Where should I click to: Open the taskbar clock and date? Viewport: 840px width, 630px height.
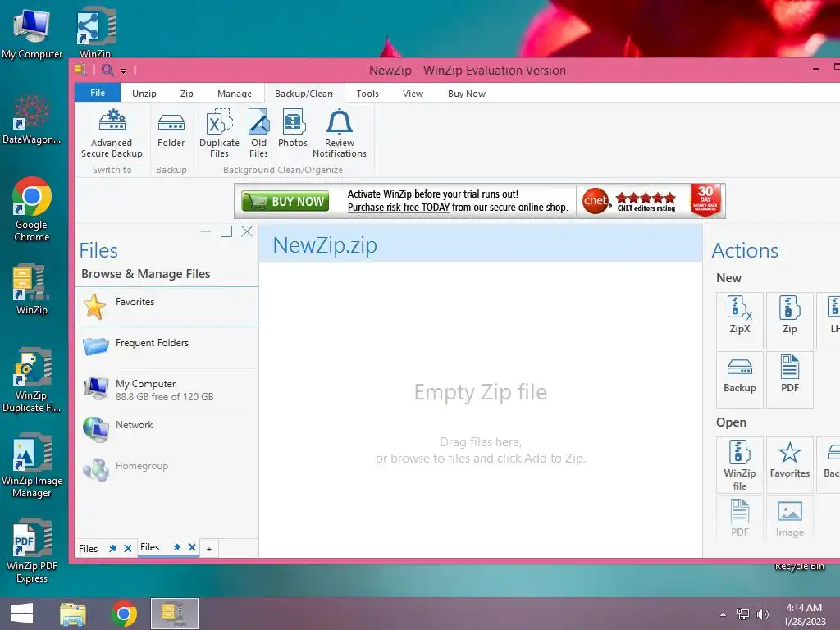coord(804,614)
